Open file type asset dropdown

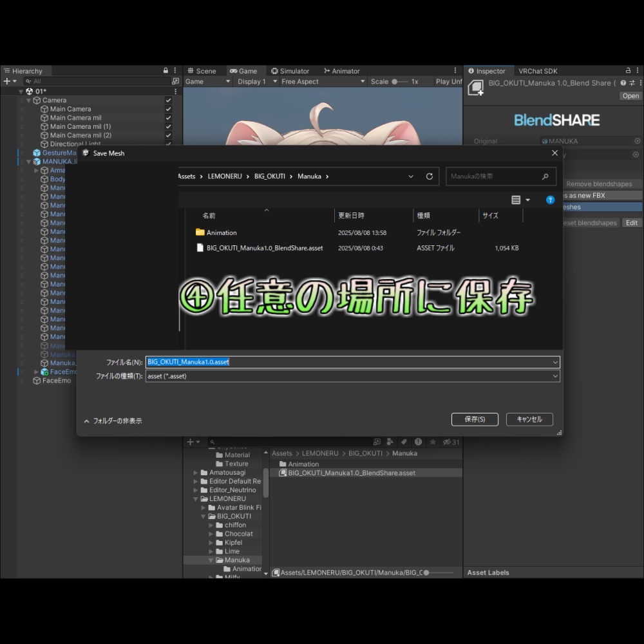tap(353, 376)
